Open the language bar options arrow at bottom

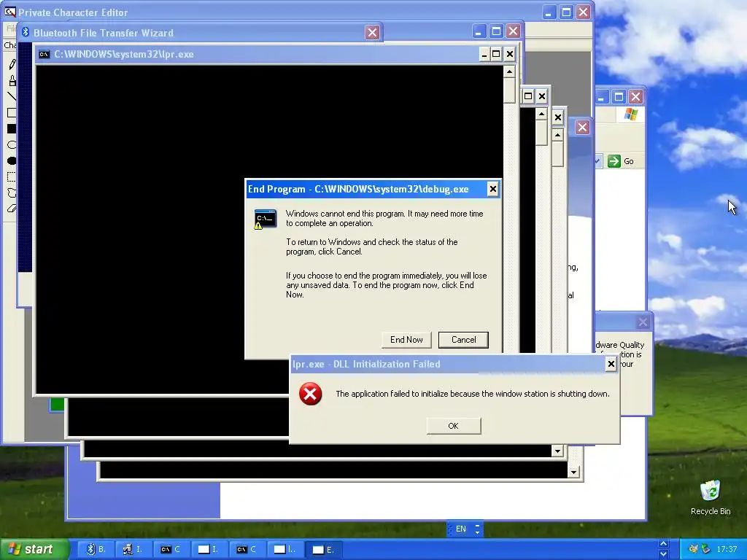(x=477, y=532)
